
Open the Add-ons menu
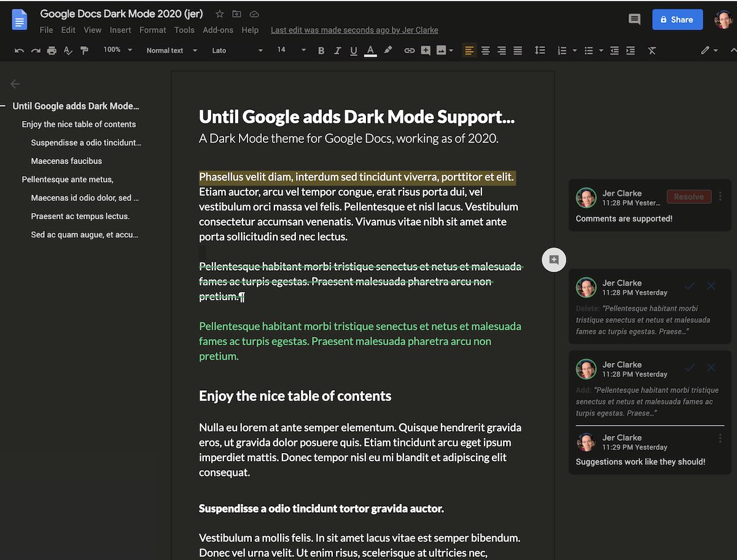click(218, 30)
